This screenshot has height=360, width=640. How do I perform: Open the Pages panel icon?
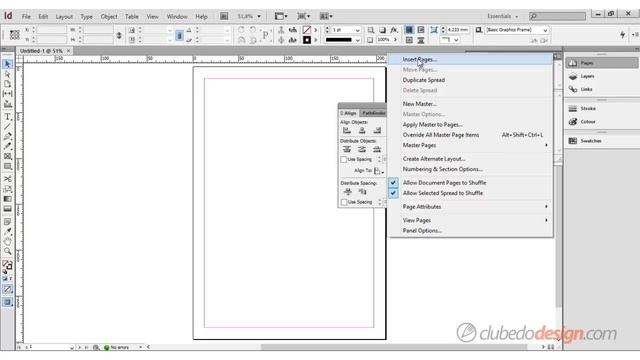point(573,63)
